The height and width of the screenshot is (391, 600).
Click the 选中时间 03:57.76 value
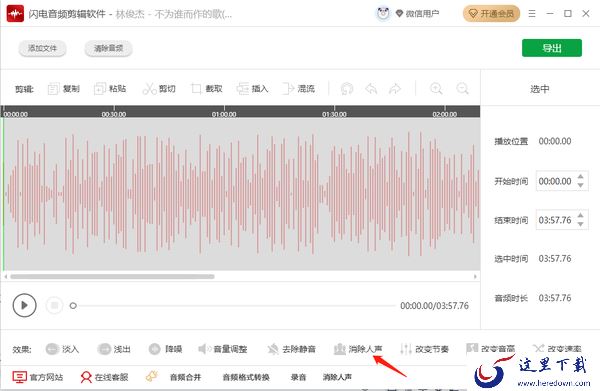[x=555, y=259]
